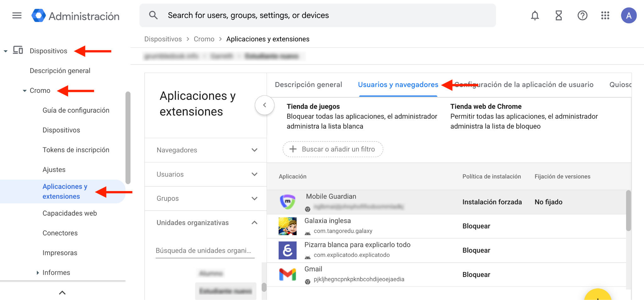Click the Gmail app icon
The height and width of the screenshot is (300, 644).
(287, 275)
